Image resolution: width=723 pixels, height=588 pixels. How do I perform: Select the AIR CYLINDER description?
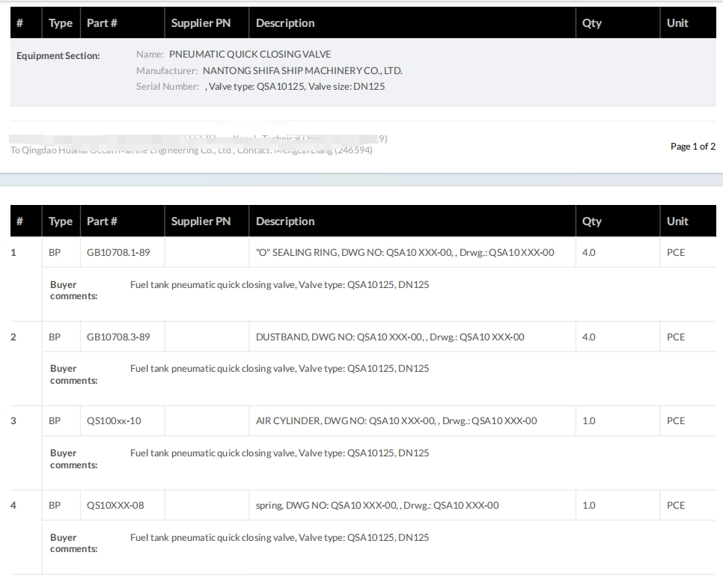tap(396, 420)
